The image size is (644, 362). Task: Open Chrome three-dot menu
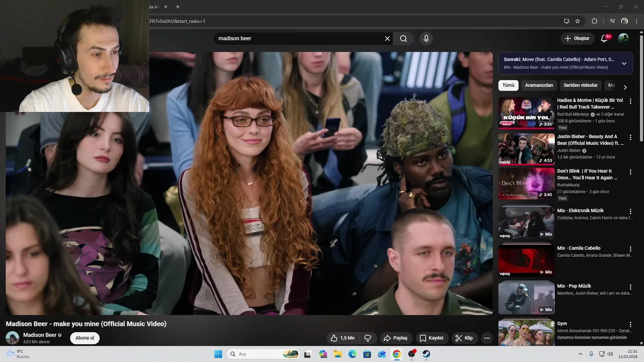pos(636,21)
